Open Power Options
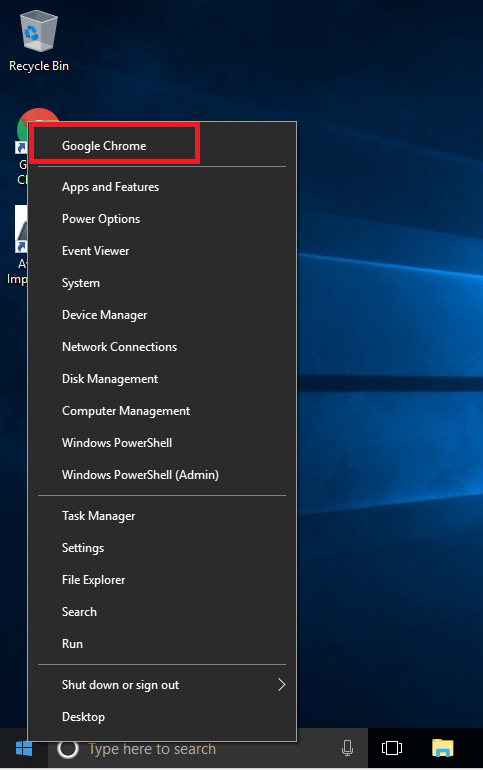The height and width of the screenshot is (770, 483). point(162,219)
